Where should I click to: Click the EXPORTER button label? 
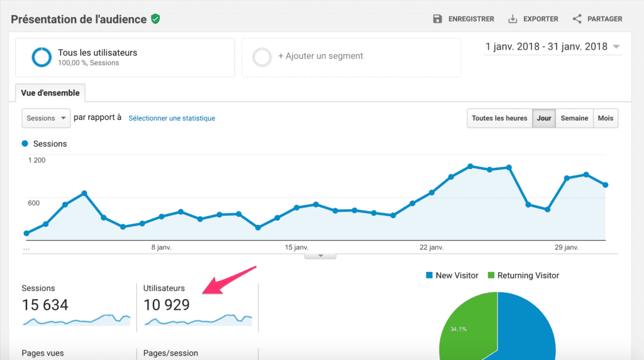tap(540, 19)
